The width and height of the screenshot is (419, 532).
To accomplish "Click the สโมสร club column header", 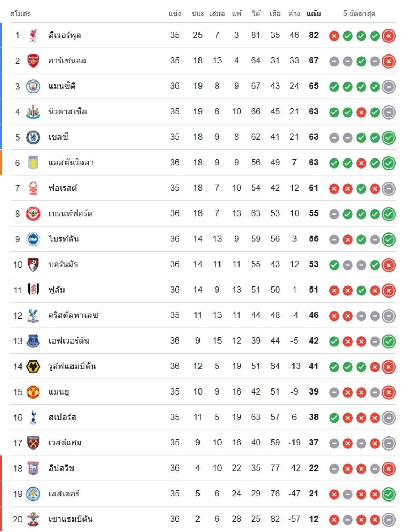I will 20,14.
